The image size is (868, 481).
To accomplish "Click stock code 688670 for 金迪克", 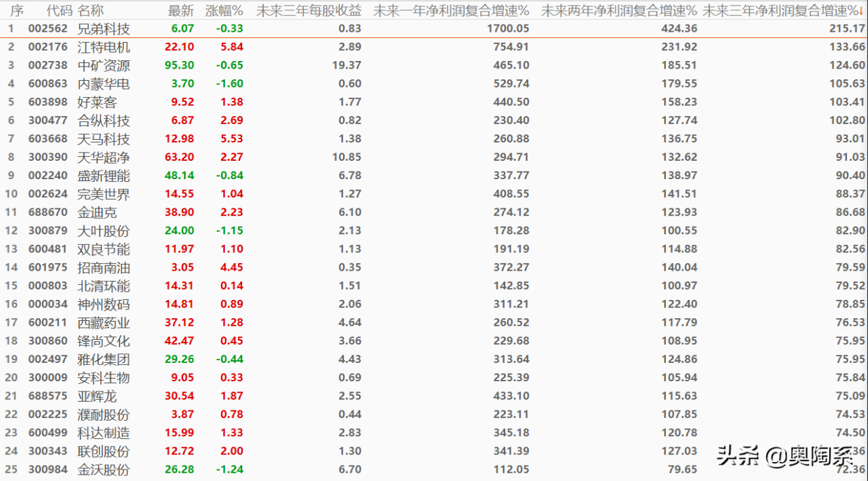I will tap(47, 212).
